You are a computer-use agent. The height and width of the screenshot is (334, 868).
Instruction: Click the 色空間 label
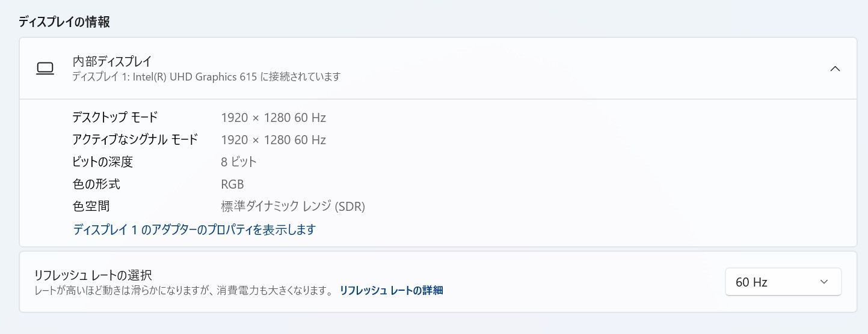pos(91,206)
